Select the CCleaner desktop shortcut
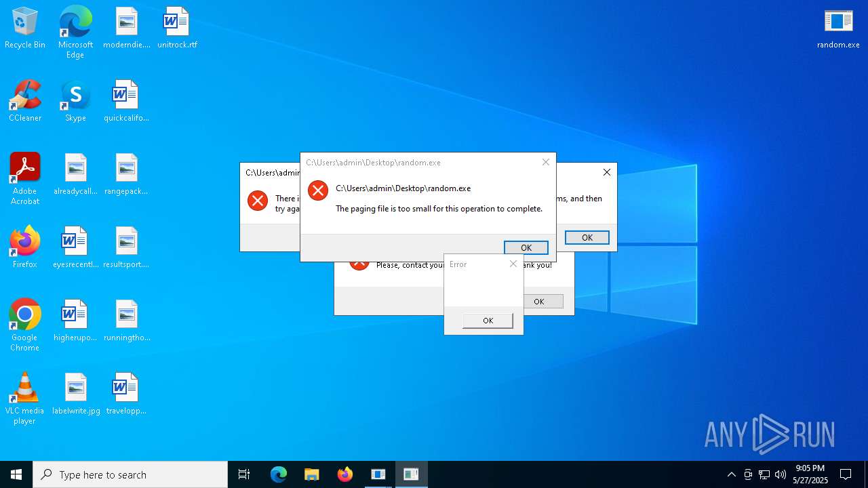This screenshot has width=868, height=488. pyautogui.click(x=25, y=102)
